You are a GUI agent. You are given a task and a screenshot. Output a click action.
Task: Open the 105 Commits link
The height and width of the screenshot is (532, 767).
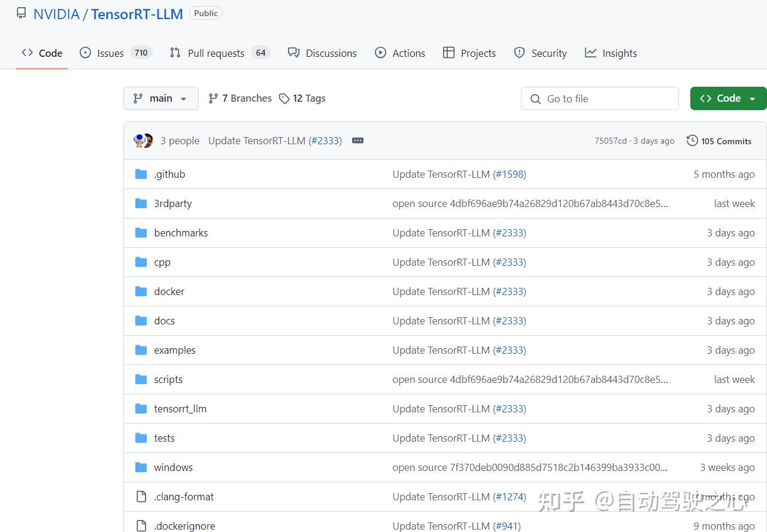(x=719, y=141)
